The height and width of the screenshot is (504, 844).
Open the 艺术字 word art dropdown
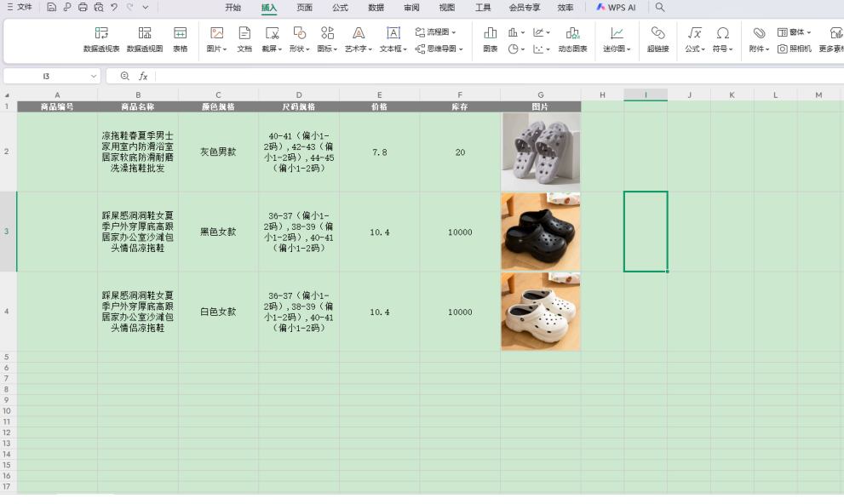point(359,40)
